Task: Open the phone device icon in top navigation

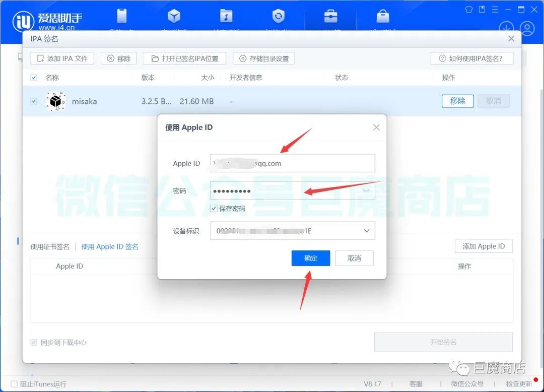Action: pos(122,16)
